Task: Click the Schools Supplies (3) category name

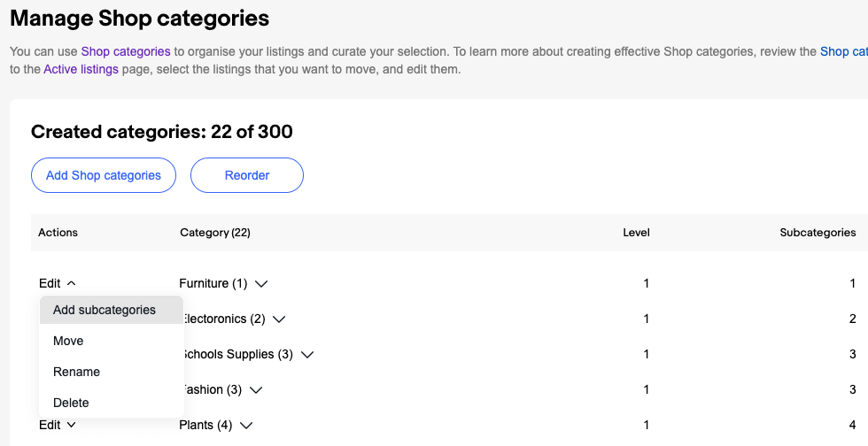Action: [237, 354]
